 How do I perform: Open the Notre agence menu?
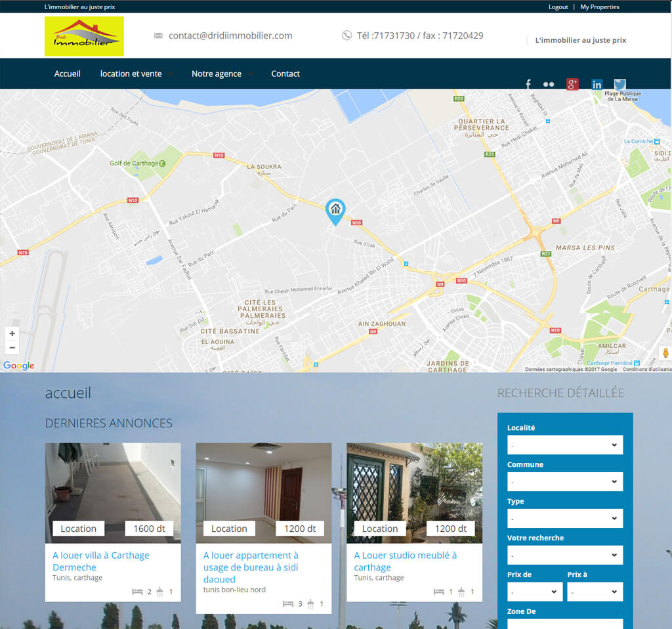coord(217,74)
